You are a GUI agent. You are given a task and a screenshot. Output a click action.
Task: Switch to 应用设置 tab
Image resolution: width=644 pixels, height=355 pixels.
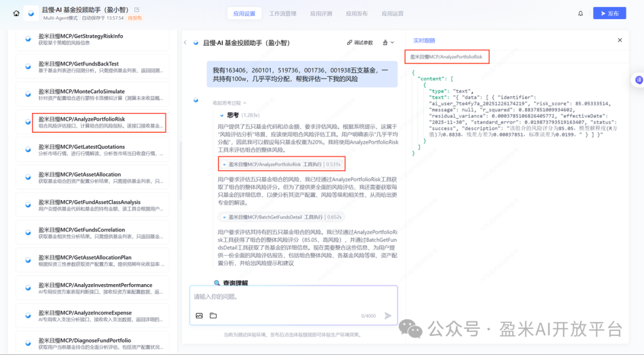(x=244, y=14)
